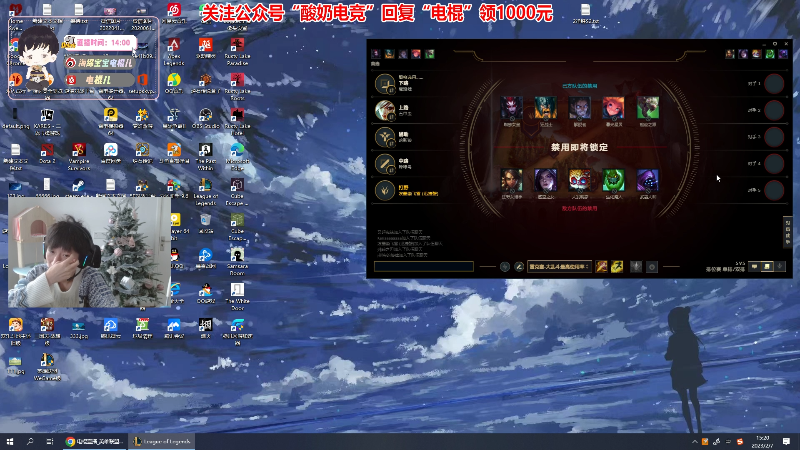Toggle the microphone button in League client

[x=780, y=266]
